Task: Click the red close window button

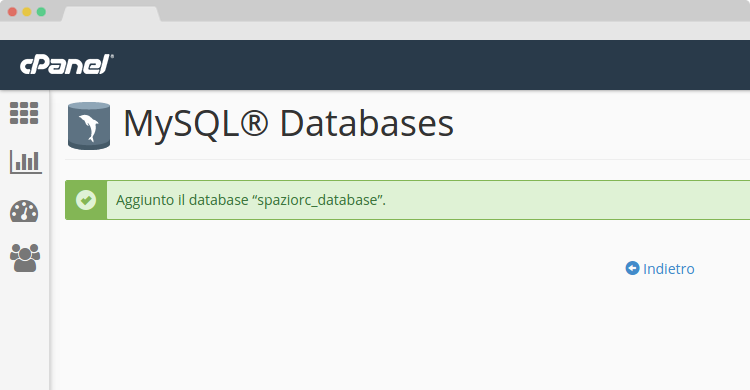Action: [x=12, y=12]
